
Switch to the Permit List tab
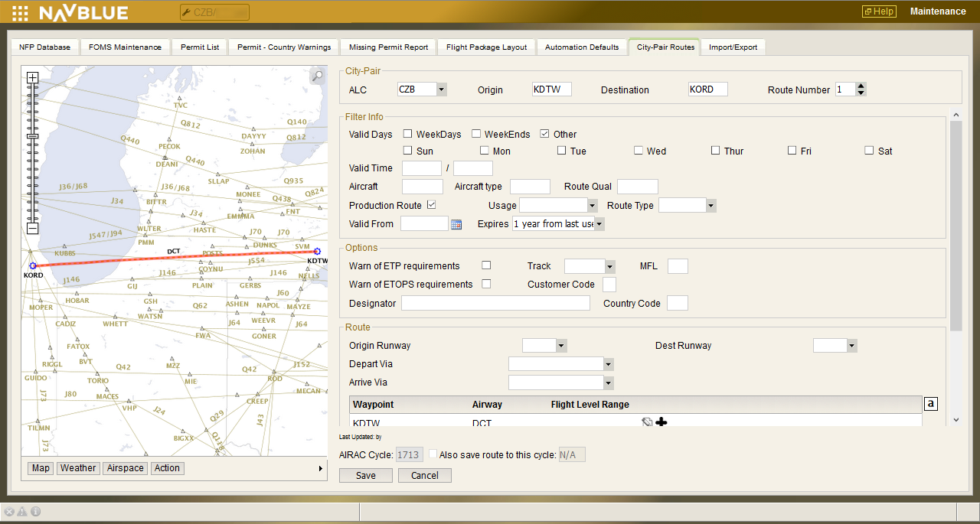click(x=199, y=47)
